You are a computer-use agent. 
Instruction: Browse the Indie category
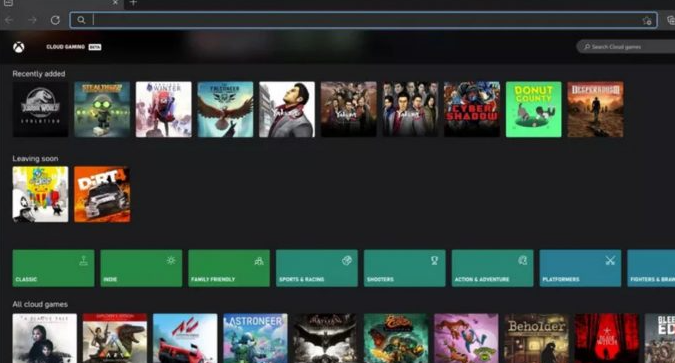141,268
